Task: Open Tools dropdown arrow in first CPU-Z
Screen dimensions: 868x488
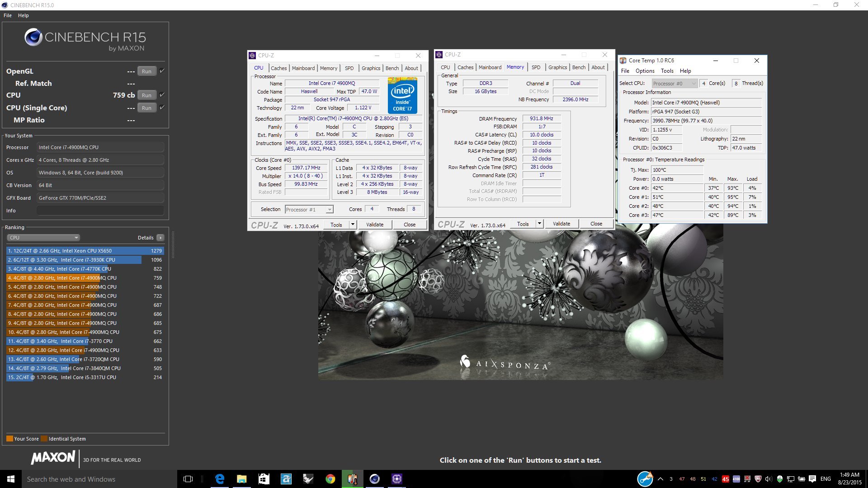Action: click(353, 225)
